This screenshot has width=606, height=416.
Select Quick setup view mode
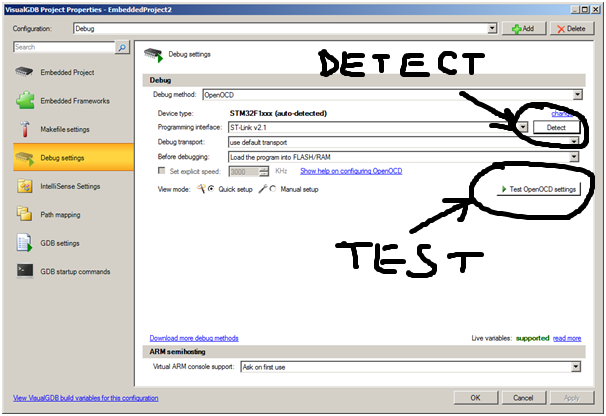211,188
